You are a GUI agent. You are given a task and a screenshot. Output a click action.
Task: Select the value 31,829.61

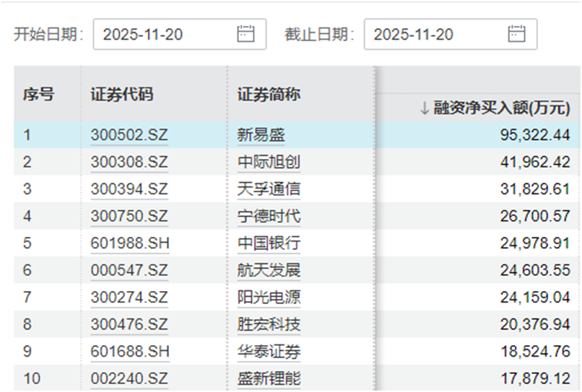tap(535, 189)
